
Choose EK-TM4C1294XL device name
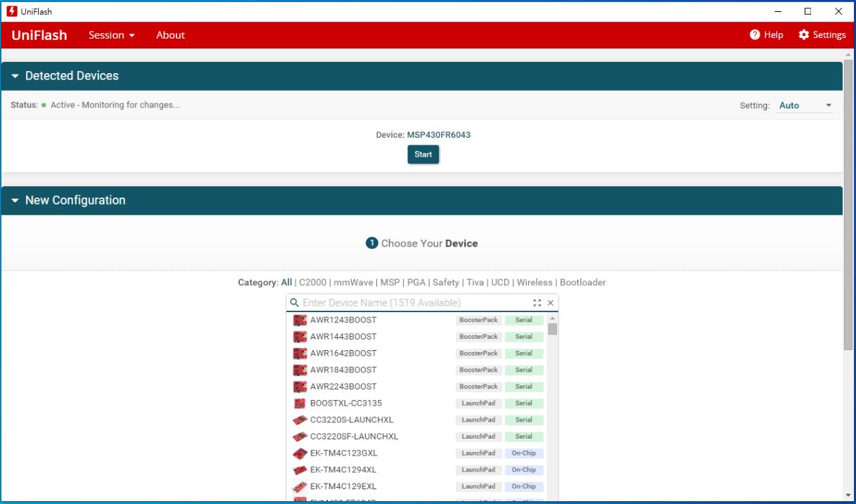click(343, 470)
